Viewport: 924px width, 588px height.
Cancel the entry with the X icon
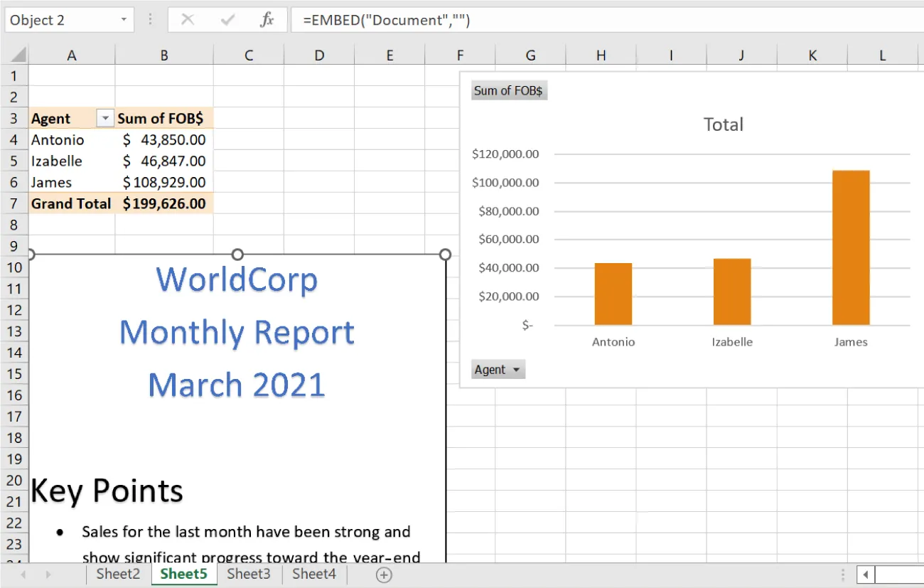pyautogui.click(x=188, y=19)
